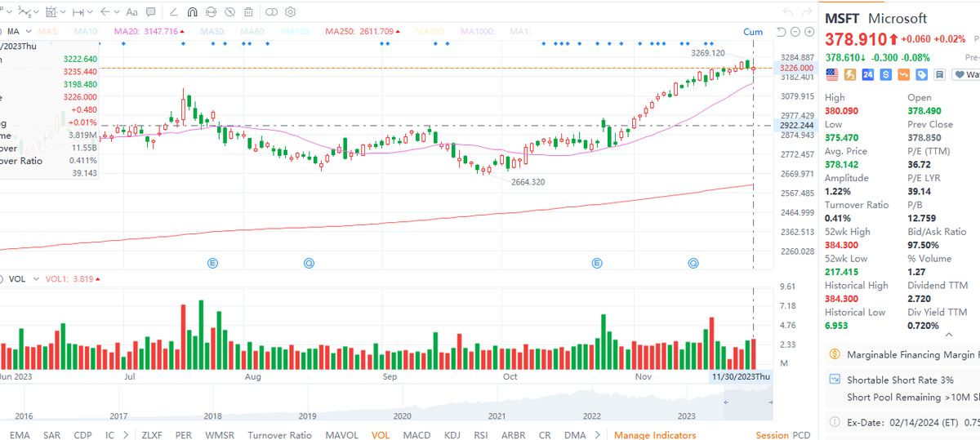The image size is (980, 440).
Task: Expand main indicators list after IC
Action: pos(125,435)
